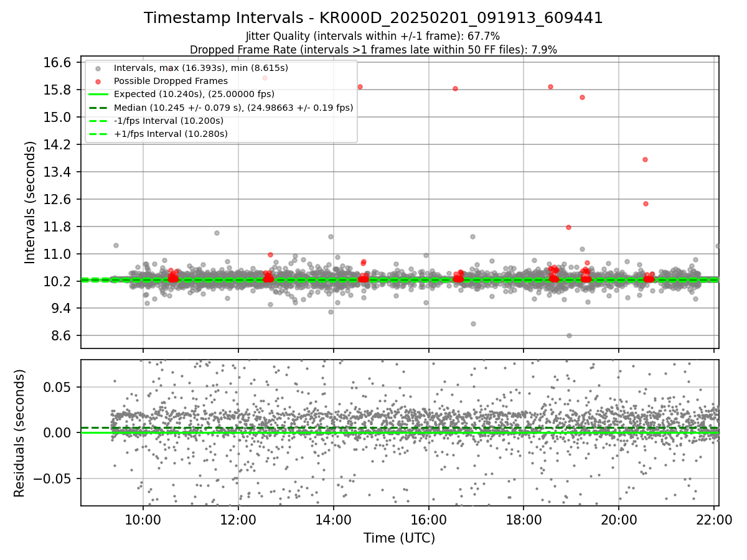Click y-axis tick label 14.2
The width and height of the screenshot is (747, 560).
pos(57,144)
